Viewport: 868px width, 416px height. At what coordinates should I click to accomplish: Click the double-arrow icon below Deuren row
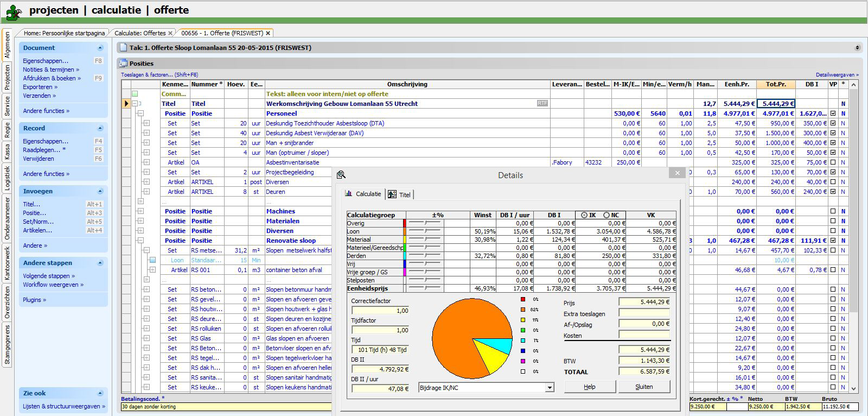(x=140, y=201)
